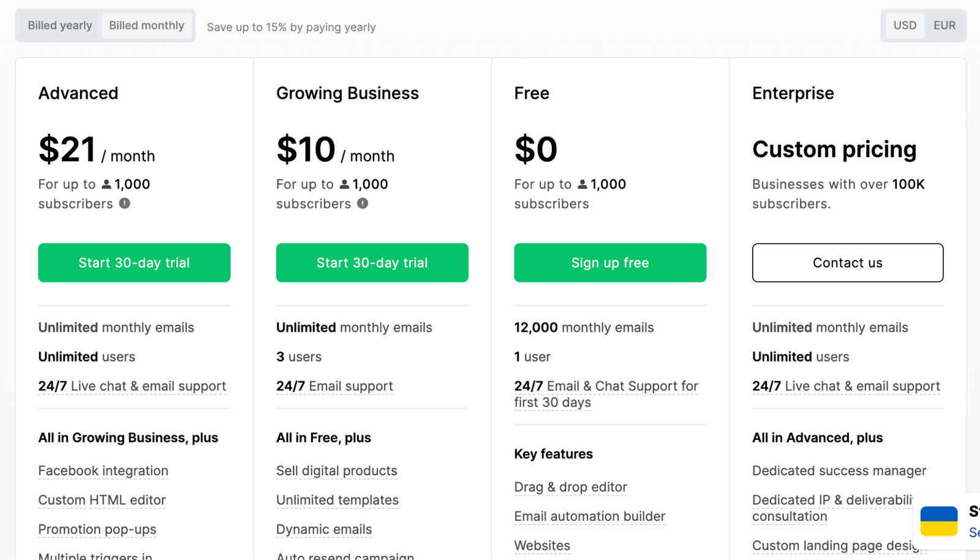The height and width of the screenshot is (560, 980).
Task: Select Billed monthly option
Action: point(146,26)
